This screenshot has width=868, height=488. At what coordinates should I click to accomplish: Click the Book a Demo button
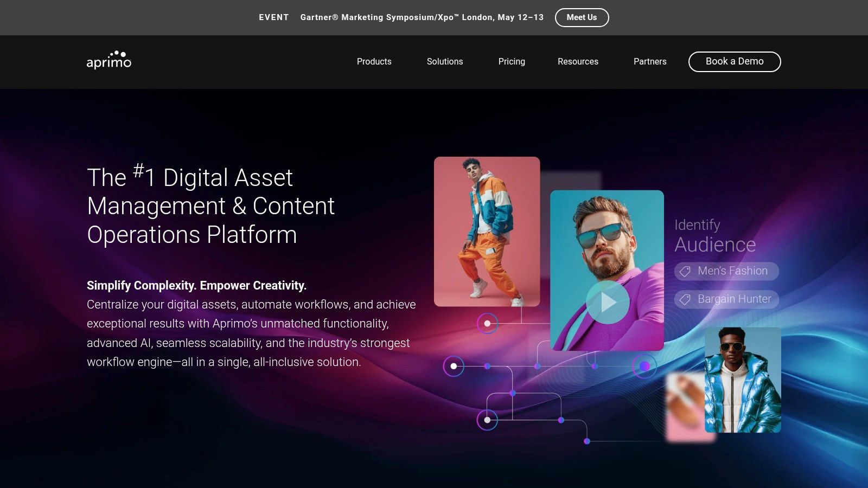[x=735, y=62]
